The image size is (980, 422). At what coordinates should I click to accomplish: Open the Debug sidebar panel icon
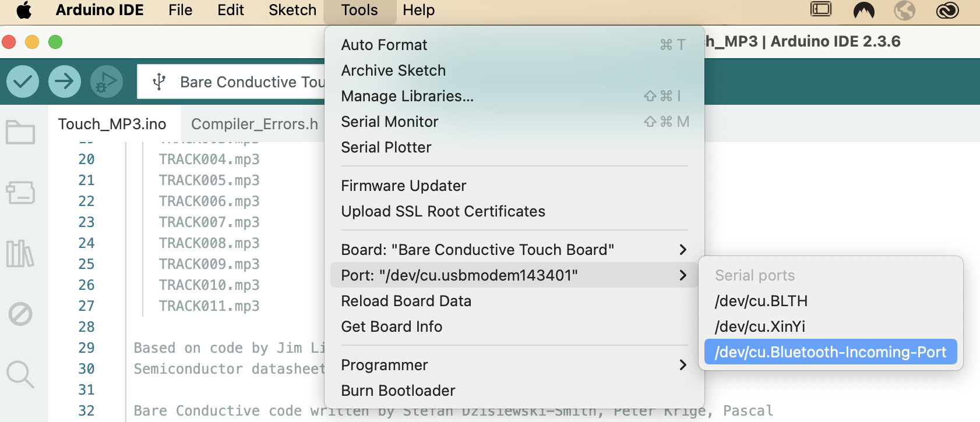click(20, 314)
